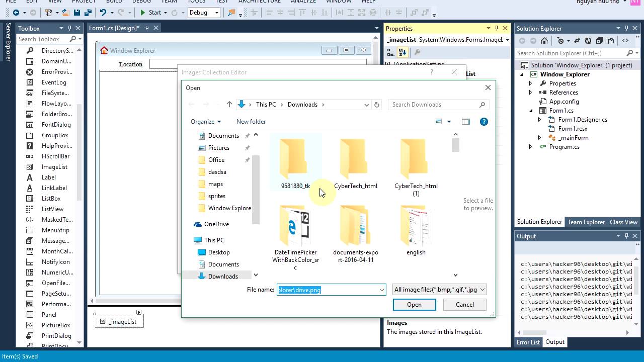Switch to the Class View tab
644x362 pixels.
pos(623,222)
